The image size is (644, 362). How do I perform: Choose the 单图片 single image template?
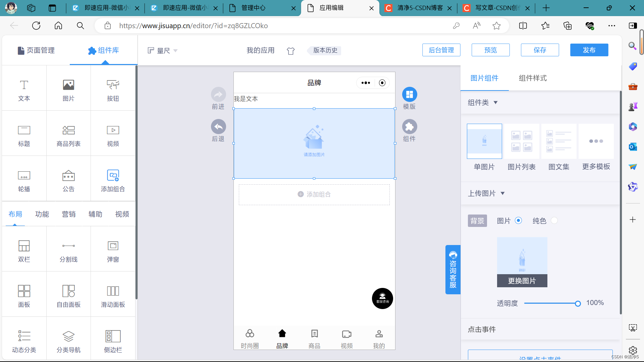tap(484, 141)
